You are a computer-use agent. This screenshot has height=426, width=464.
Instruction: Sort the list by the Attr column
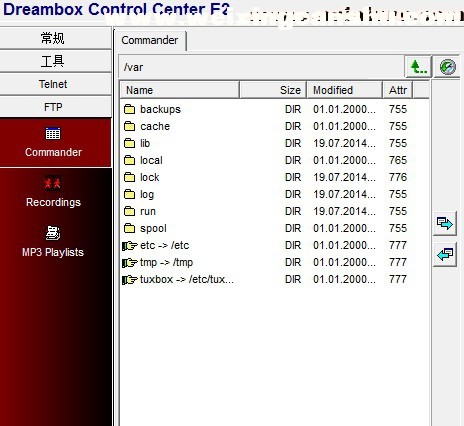pos(398,90)
